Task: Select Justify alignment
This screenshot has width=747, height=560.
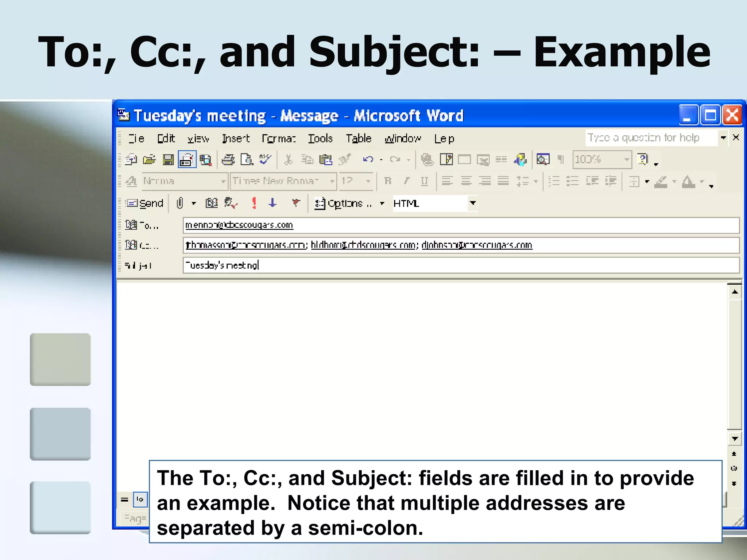Action: [x=503, y=181]
